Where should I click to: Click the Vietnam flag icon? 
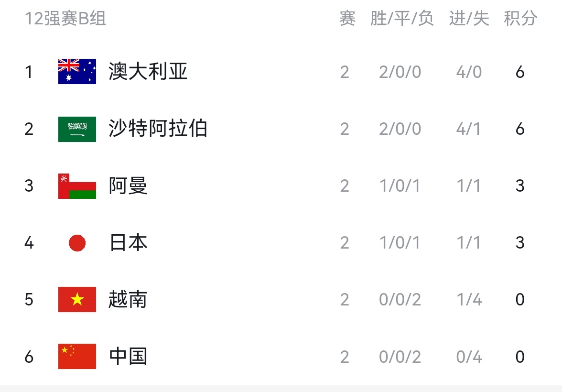point(77,300)
